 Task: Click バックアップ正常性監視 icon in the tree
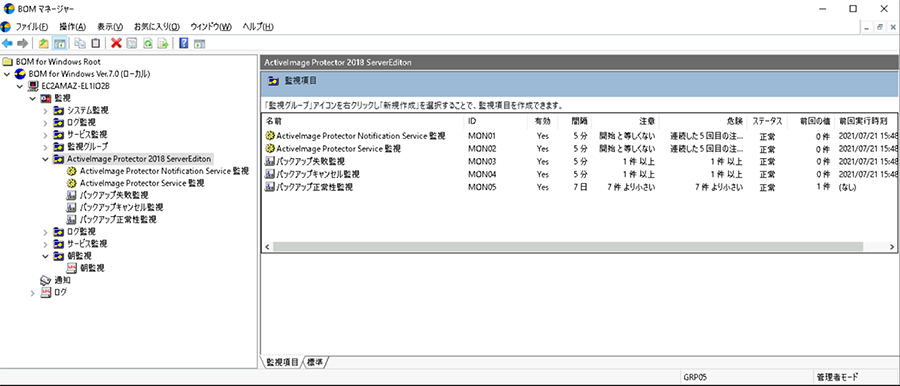pyautogui.click(x=72, y=219)
